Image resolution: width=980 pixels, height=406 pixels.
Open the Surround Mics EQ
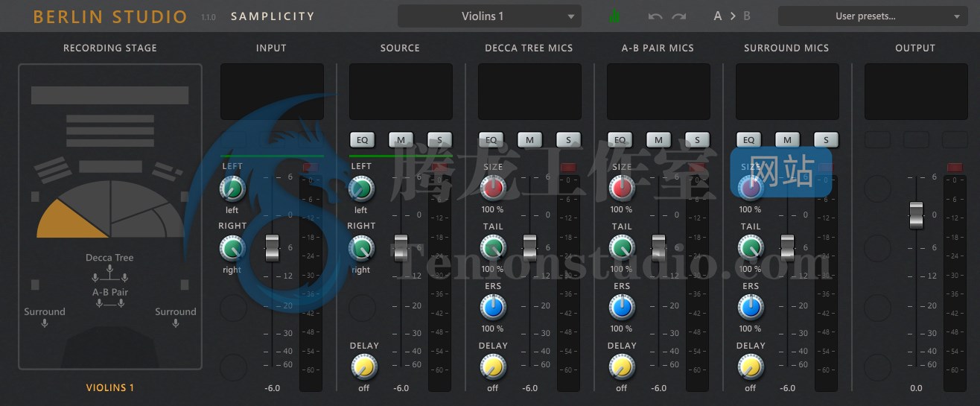pyautogui.click(x=748, y=140)
